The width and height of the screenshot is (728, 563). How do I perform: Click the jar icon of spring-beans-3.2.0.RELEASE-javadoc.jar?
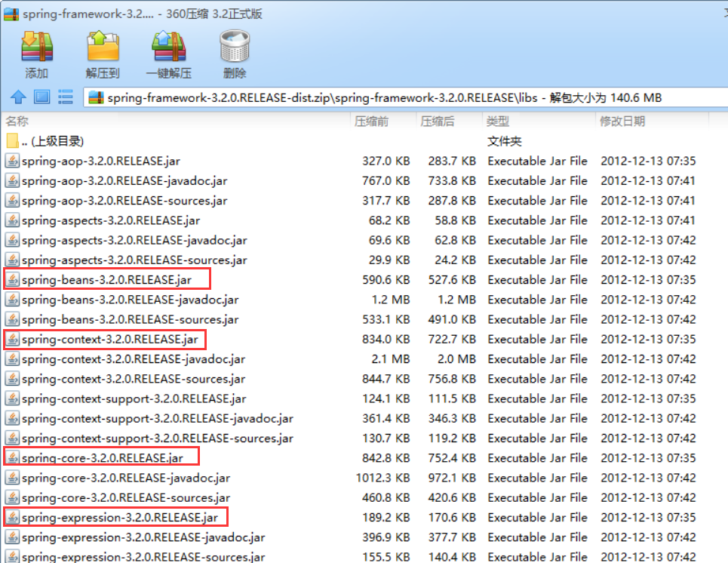pyautogui.click(x=13, y=300)
